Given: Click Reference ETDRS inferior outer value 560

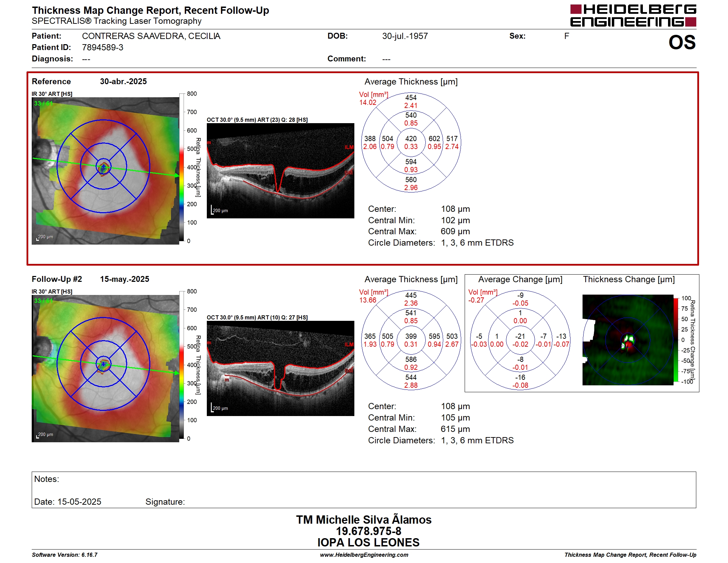Looking at the screenshot, I should pos(411,180).
